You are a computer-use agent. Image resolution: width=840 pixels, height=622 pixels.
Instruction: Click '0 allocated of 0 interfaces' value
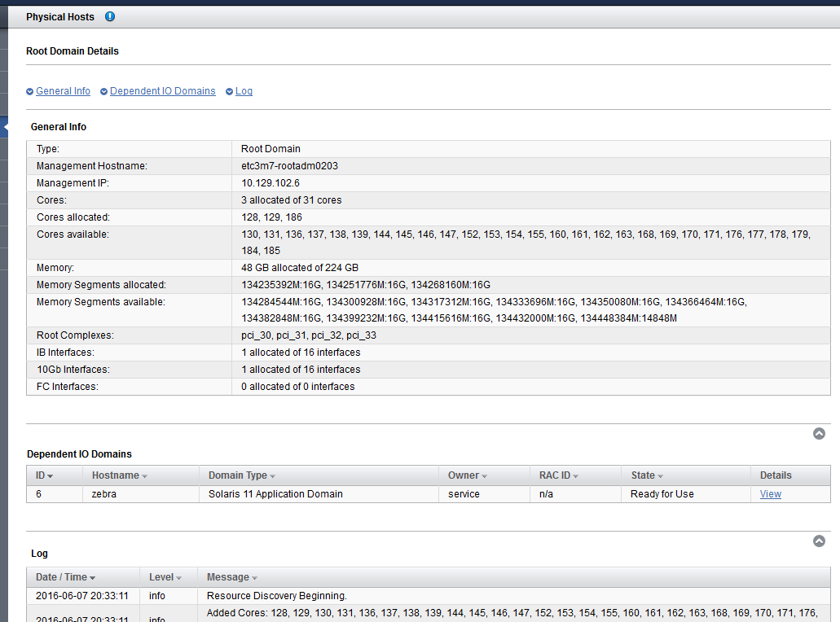point(297,387)
